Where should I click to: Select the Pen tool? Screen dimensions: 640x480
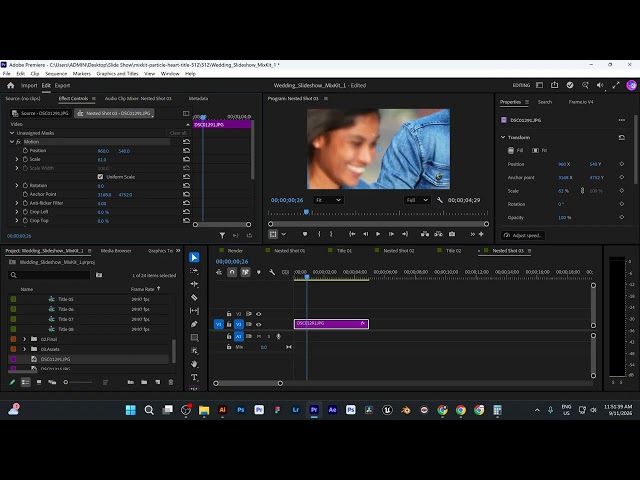194,324
